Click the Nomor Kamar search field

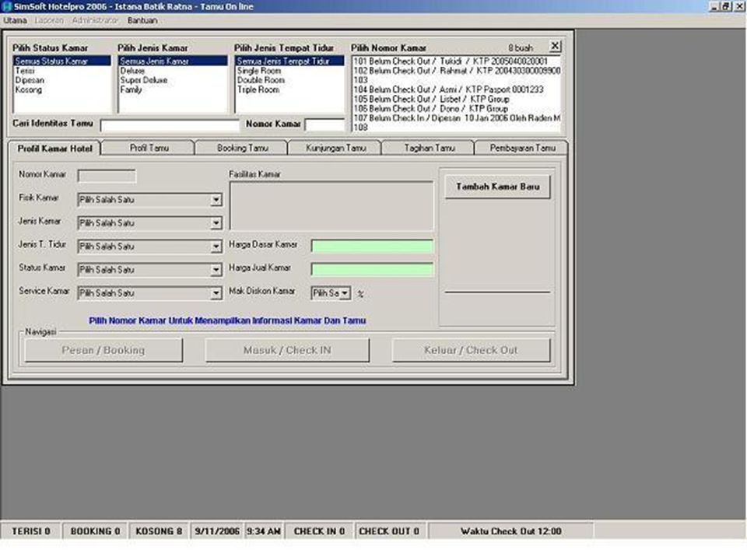[x=324, y=124]
